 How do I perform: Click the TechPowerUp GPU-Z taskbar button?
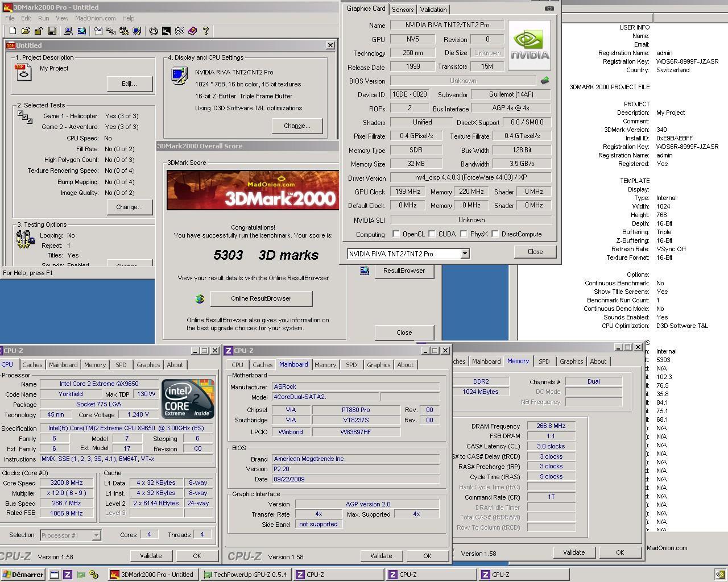[x=246, y=575]
